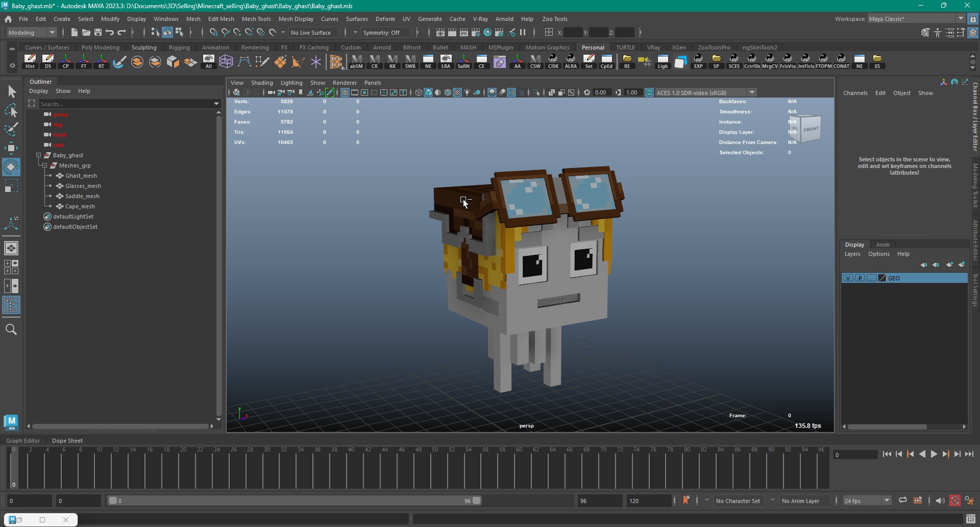The height and width of the screenshot is (527, 980).
Task: Open the Workspace Maya Classic dropdown
Action: point(916,19)
